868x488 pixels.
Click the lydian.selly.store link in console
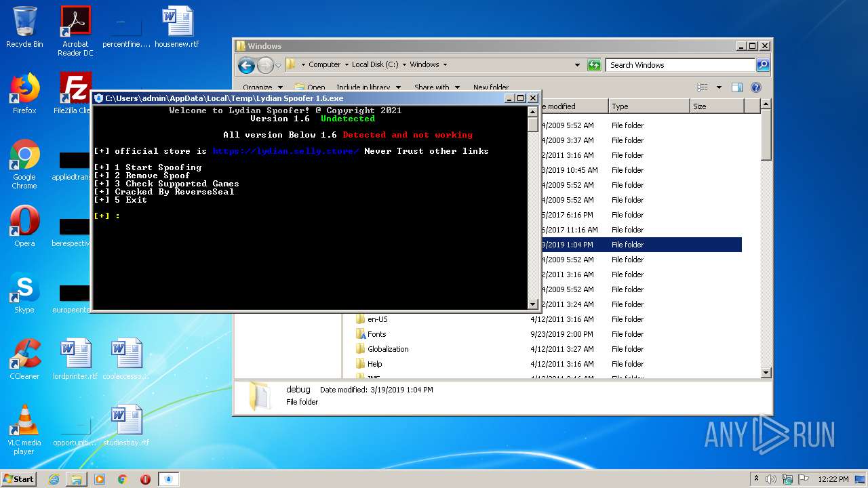285,151
